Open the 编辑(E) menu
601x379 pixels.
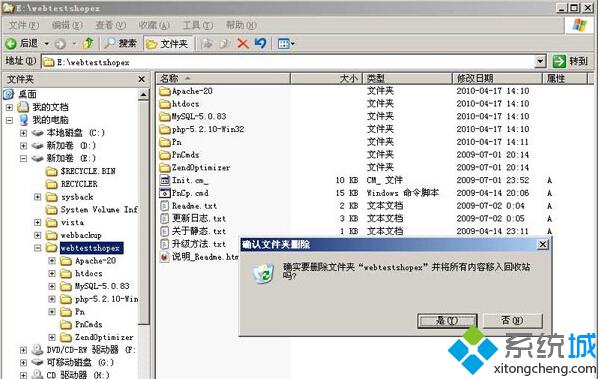[x=67, y=25]
